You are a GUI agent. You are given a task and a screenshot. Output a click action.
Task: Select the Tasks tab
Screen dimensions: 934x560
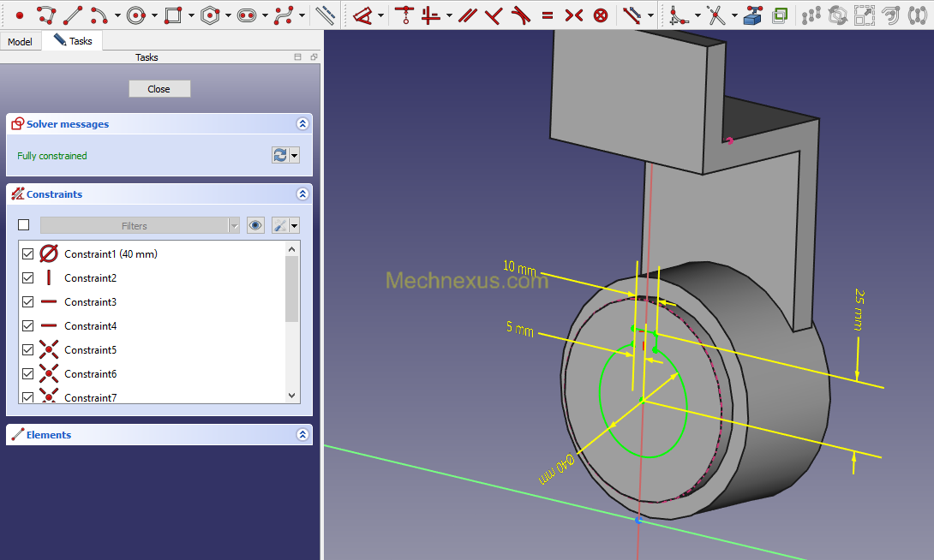[x=73, y=40]
